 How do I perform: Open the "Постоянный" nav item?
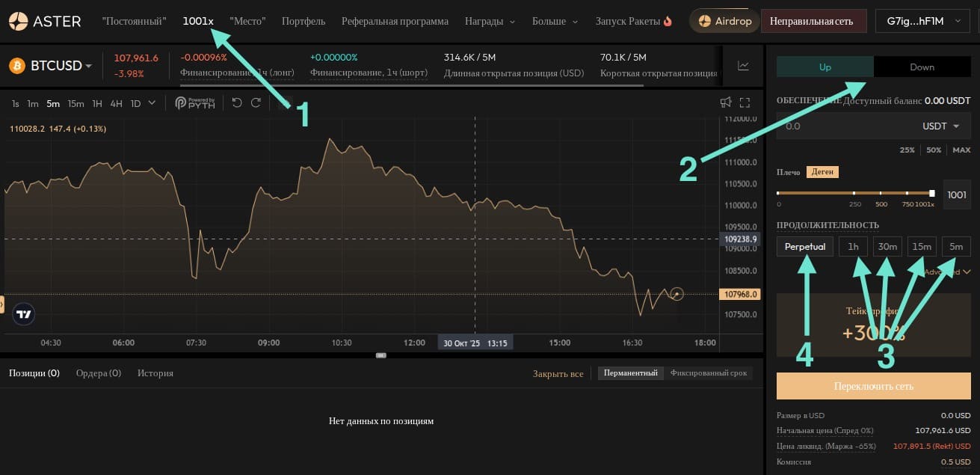pyautogui.click(x=134, y=22)
